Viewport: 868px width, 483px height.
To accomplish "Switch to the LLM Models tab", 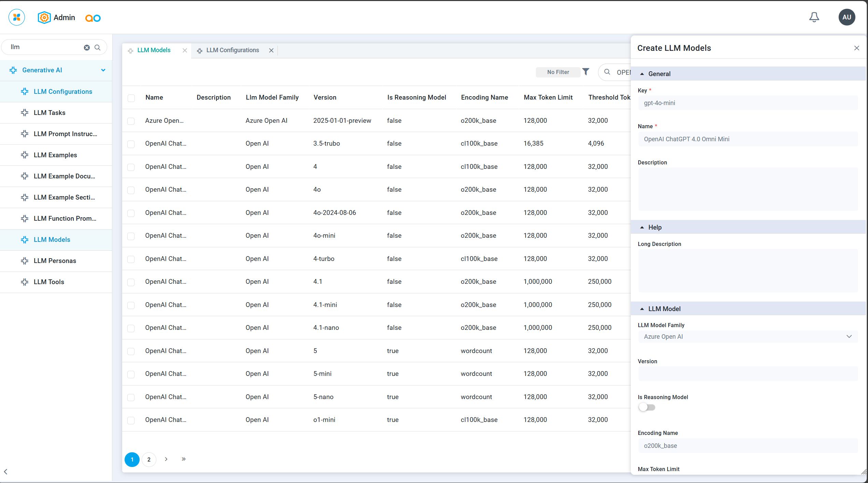I will tap(154, 50).
